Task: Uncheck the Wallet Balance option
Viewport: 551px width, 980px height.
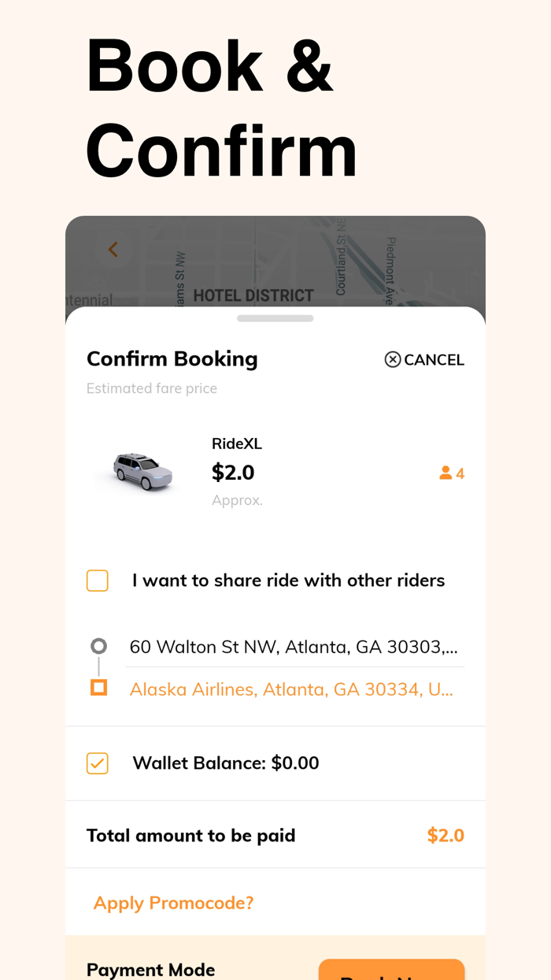Action: [97, 763]
